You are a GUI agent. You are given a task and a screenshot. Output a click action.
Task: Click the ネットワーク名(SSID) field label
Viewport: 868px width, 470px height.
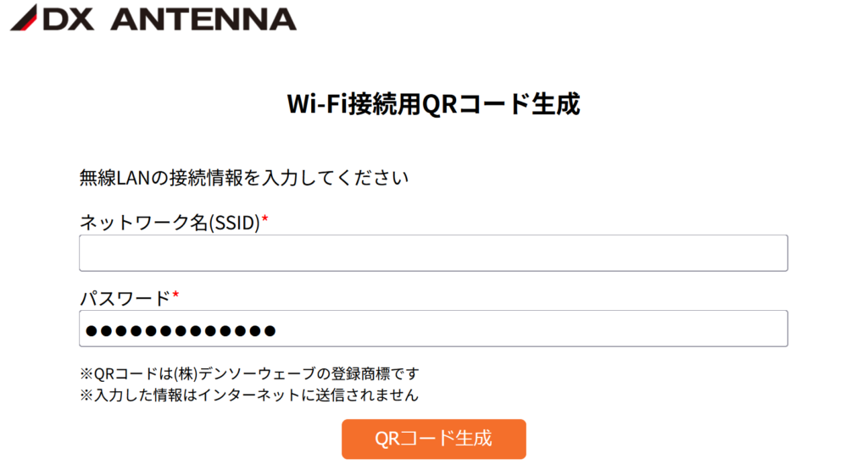click(169, 223)
